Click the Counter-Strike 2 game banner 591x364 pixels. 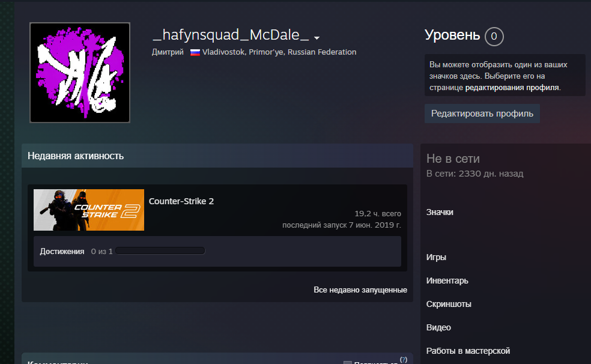89,210
